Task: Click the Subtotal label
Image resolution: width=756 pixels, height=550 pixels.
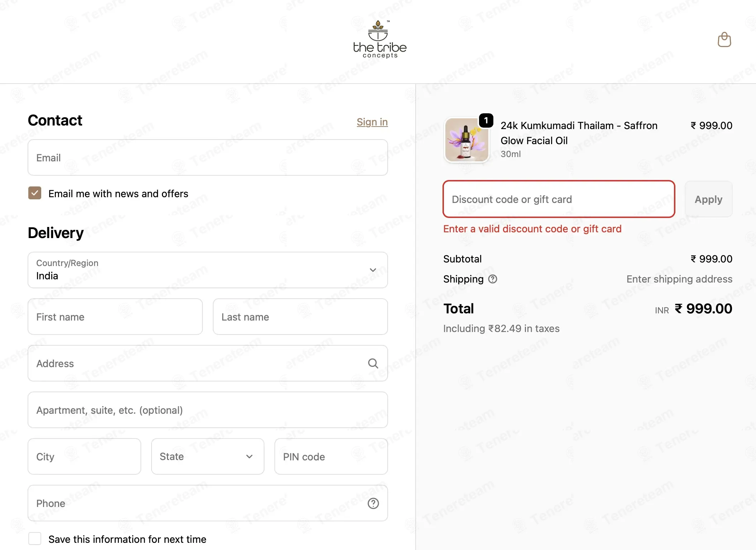Action: tap(462, 259)
